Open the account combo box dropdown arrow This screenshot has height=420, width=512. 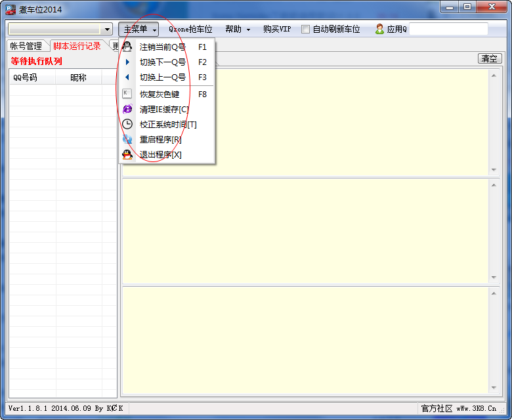point(107,30)
